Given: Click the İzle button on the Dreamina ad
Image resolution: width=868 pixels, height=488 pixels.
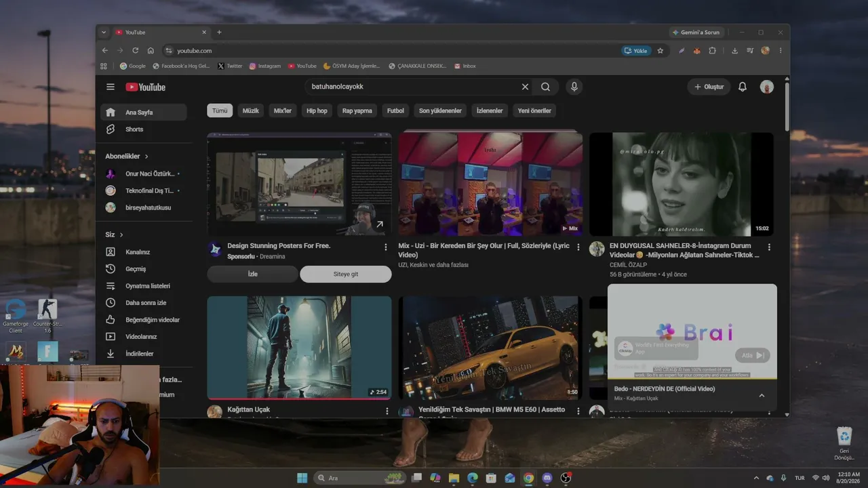Looking at the screenshot, I should point(253,274).
